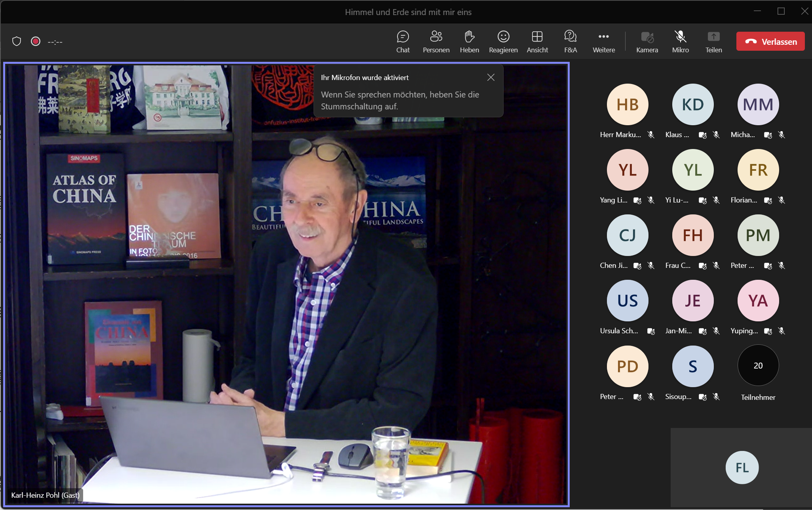
Task: Select the Ursula Sch... US avatar
Action: (627, 301)
